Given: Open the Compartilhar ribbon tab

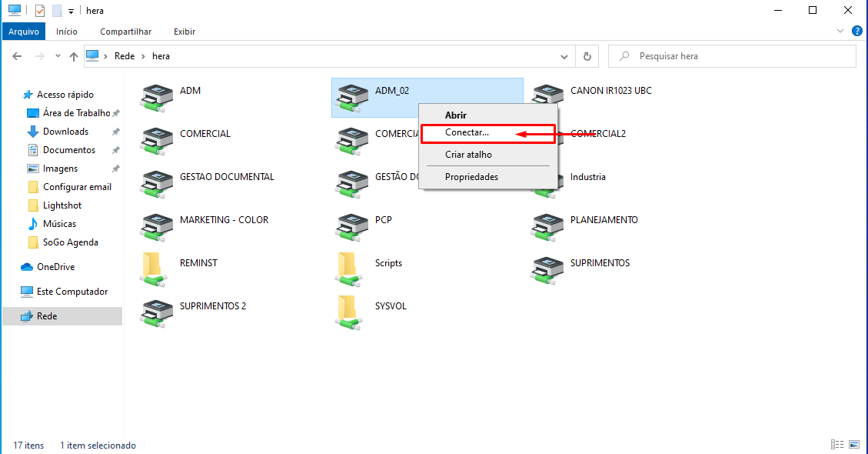Looking at the screenshot, I should tap(125, 32).
